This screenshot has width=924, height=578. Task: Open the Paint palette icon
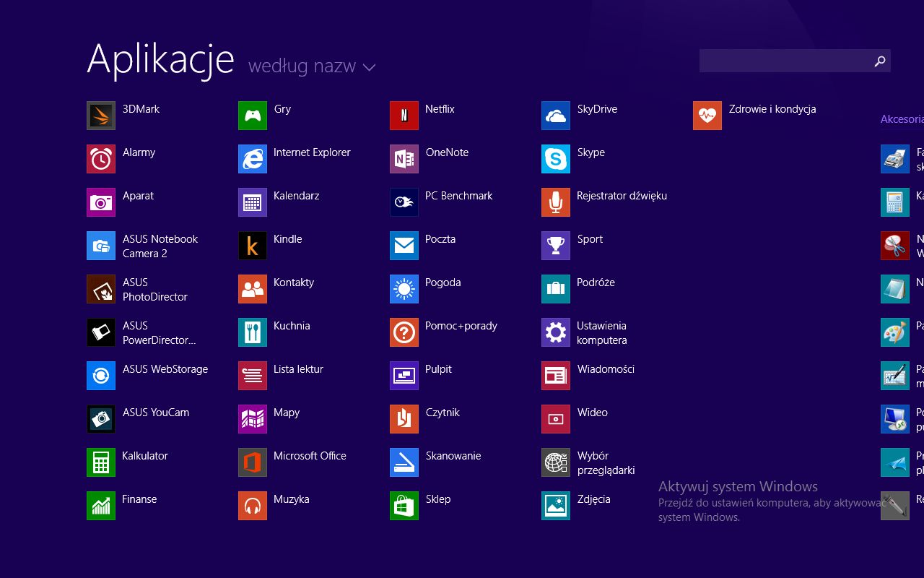click(895, 332)
